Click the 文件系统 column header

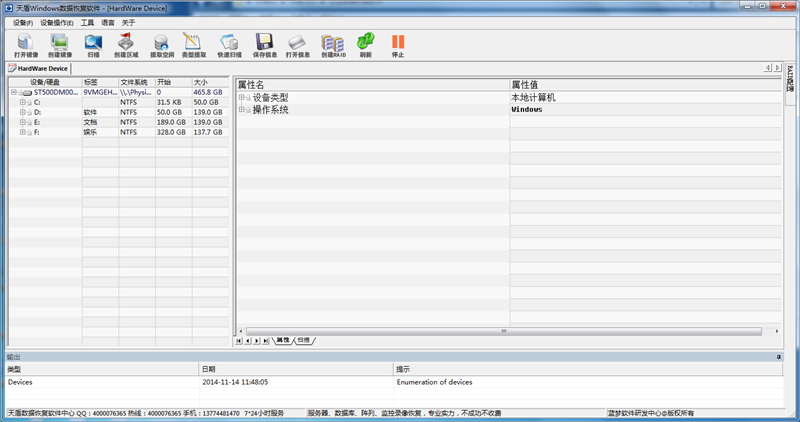[x=137, y=82]
